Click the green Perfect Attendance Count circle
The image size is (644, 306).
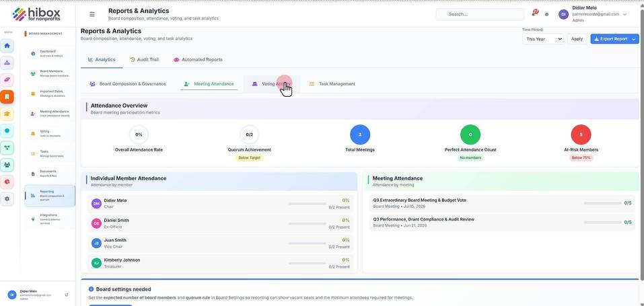pos(470,135)
